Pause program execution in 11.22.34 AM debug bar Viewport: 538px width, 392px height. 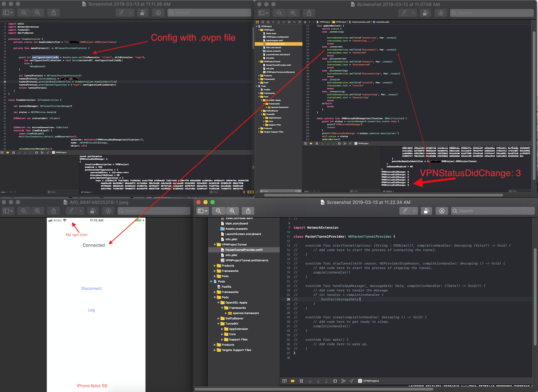click(301, 381)
